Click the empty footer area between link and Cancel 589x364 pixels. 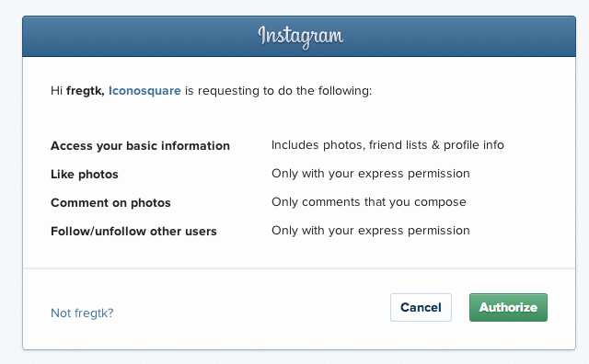(251, 310)
